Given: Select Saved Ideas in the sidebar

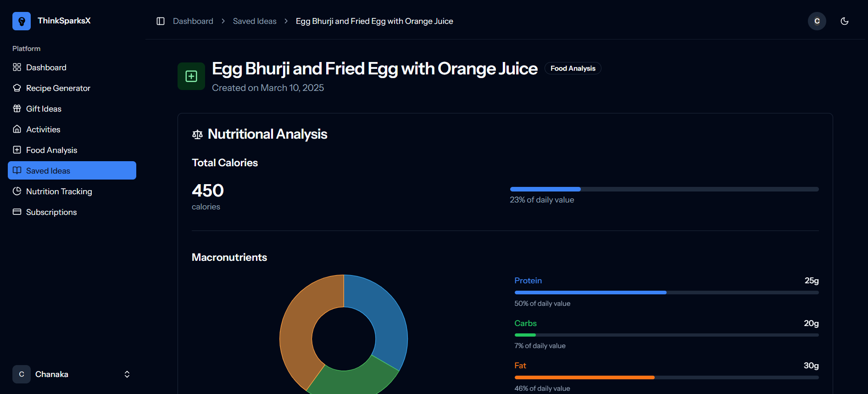Looking at the screenshot, I should click(x=48, y=171).
